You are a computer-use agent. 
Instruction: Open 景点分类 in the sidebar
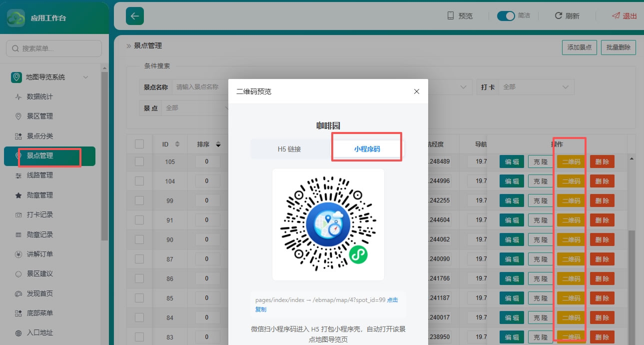pyautogui.click(x=39, y=136)
